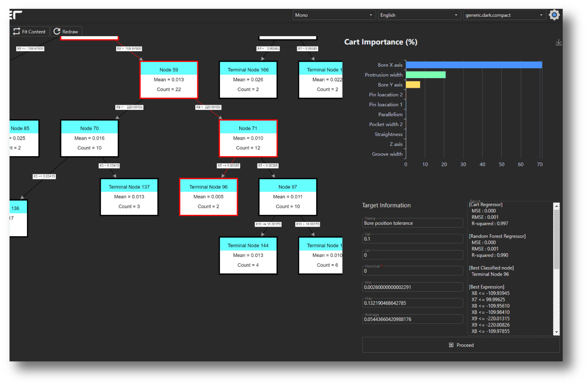
Task: Select Terminal Node 96 in tree
Action: [x=208, y=197]
